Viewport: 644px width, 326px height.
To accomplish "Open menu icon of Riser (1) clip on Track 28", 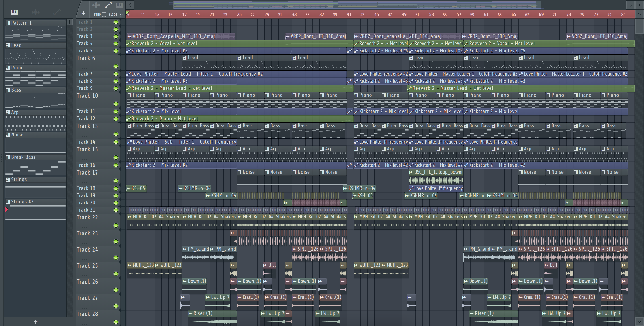I will (x=190, y=313).
